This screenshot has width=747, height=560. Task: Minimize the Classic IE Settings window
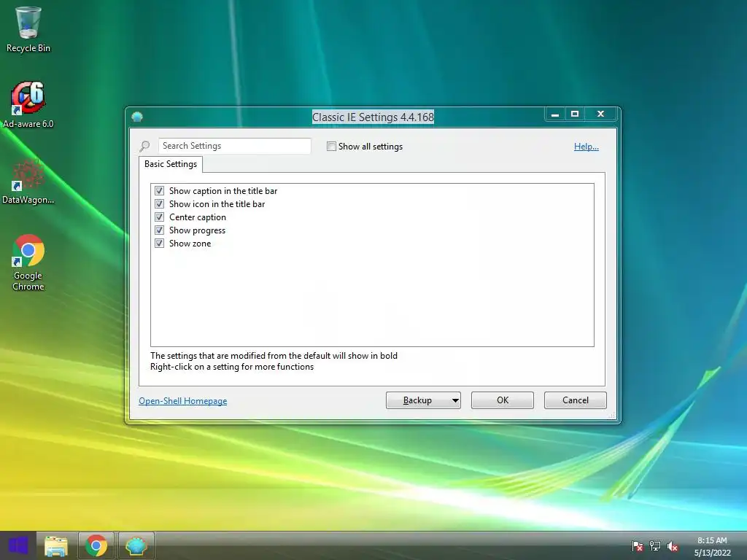(x=555, y=114)
